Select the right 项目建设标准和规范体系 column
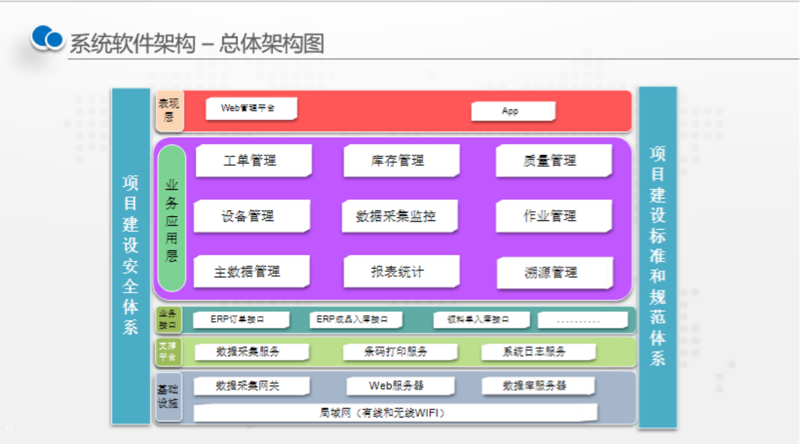The height and width of the screenshot is (444, 800). [657, 255]
